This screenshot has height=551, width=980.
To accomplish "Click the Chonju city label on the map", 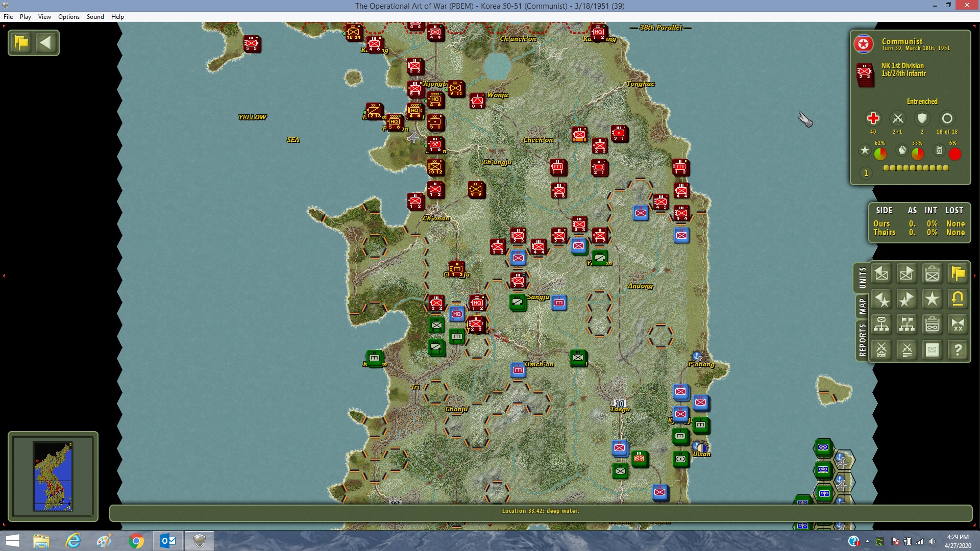I will pyautogui.click(x=456, y=409).
